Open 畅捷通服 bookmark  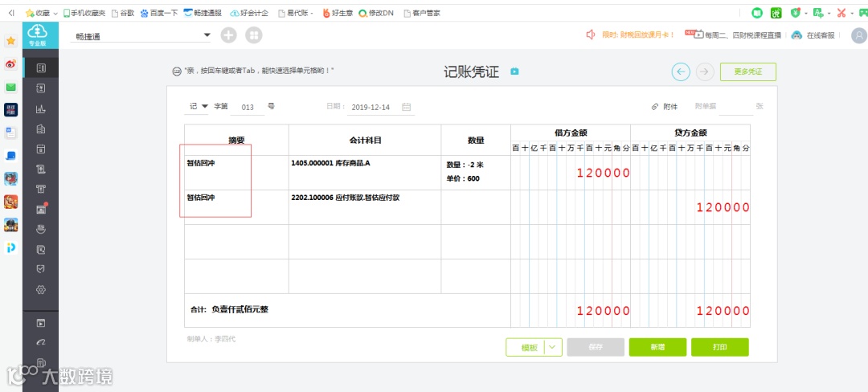203,13
